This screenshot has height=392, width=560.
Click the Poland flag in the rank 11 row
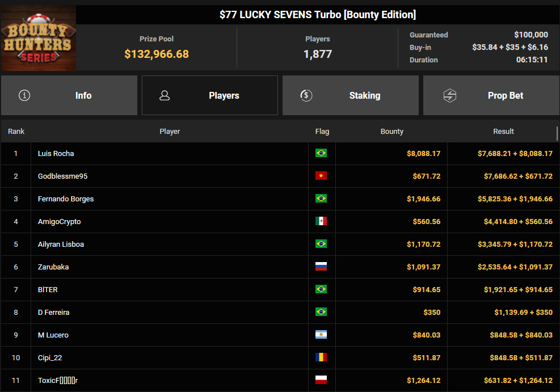pos(321,380)
